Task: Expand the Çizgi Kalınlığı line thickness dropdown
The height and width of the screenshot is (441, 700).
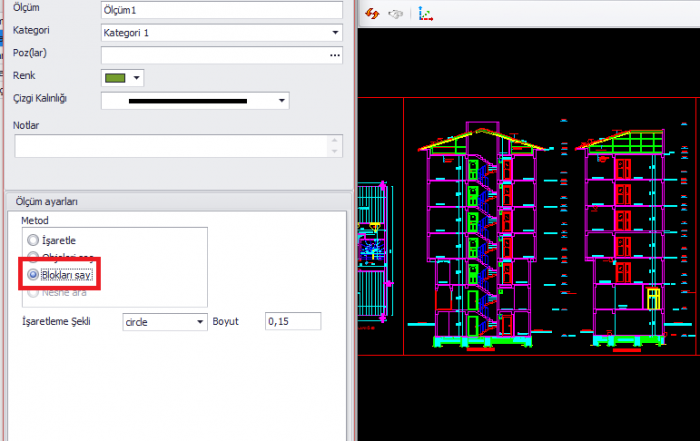Action: click(x=282, y=101)
